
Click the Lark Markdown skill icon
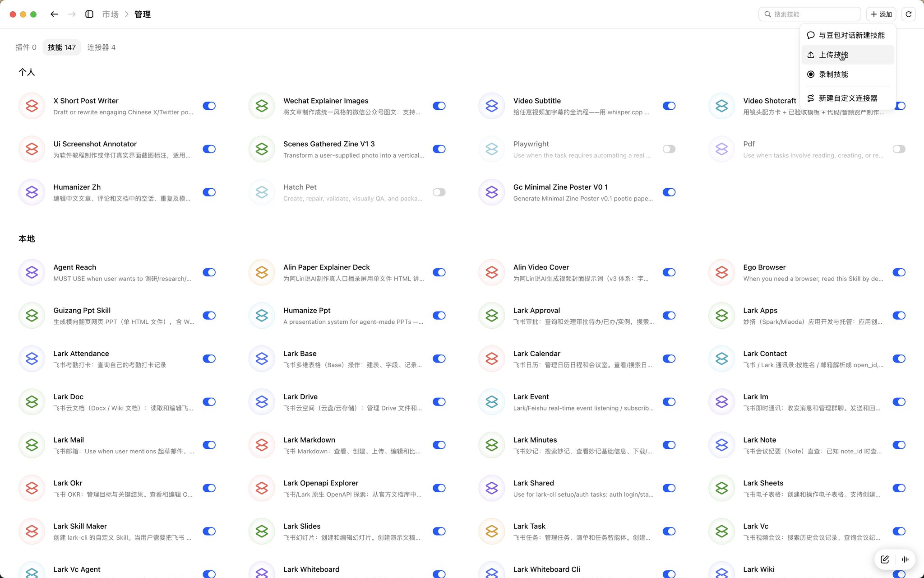coord(262,445)
